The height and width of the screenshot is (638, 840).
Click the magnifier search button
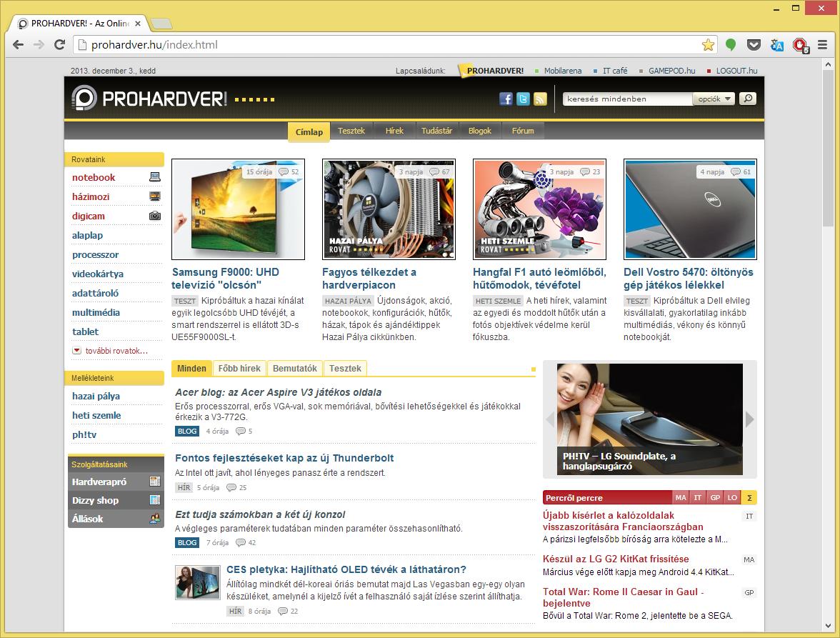click(747, 99)
